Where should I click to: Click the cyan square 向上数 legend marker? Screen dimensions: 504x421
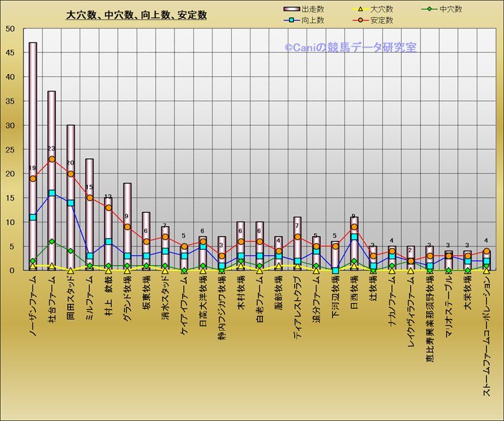(292, 21)
